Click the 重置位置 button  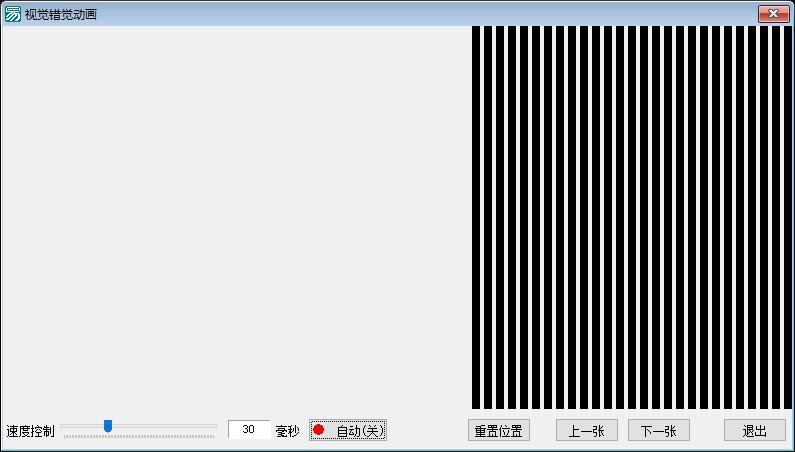(x=498, y=431)
